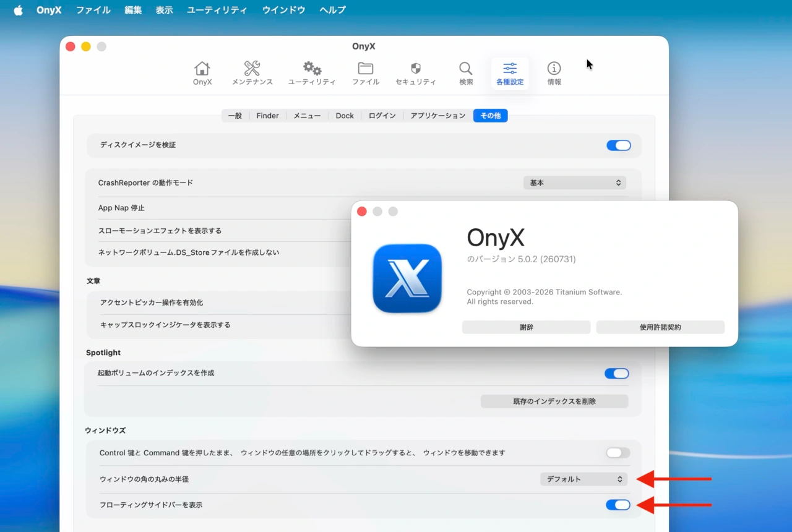Close the About OnyX window
The height and width of the screenshot is (532, 792).
[x=362, y=212]
